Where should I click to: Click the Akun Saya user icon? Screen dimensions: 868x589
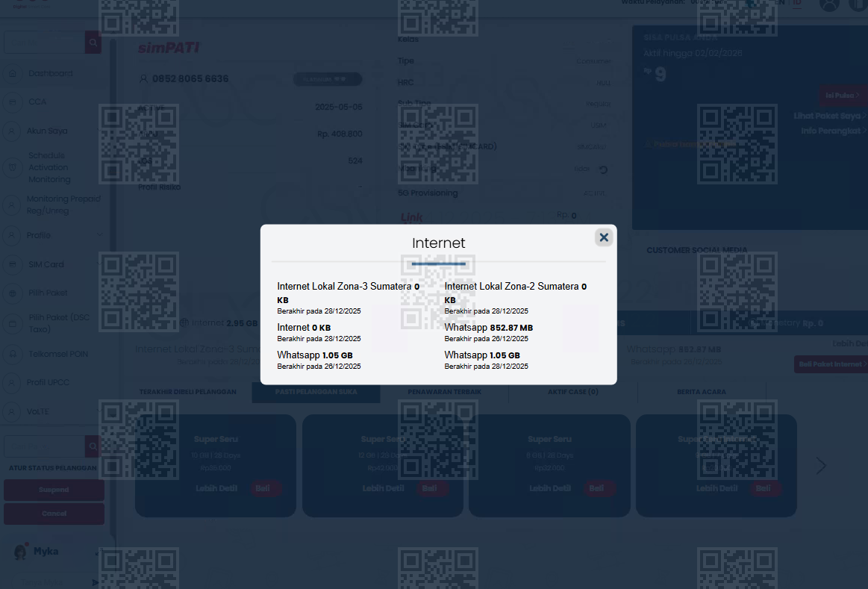point(12,131)
